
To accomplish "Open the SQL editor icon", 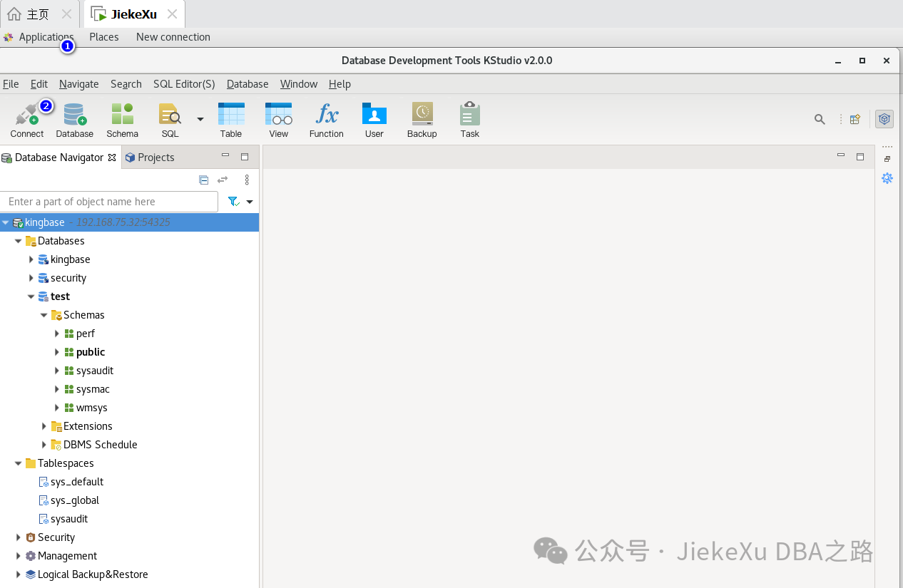I will [x=170, y=119].
